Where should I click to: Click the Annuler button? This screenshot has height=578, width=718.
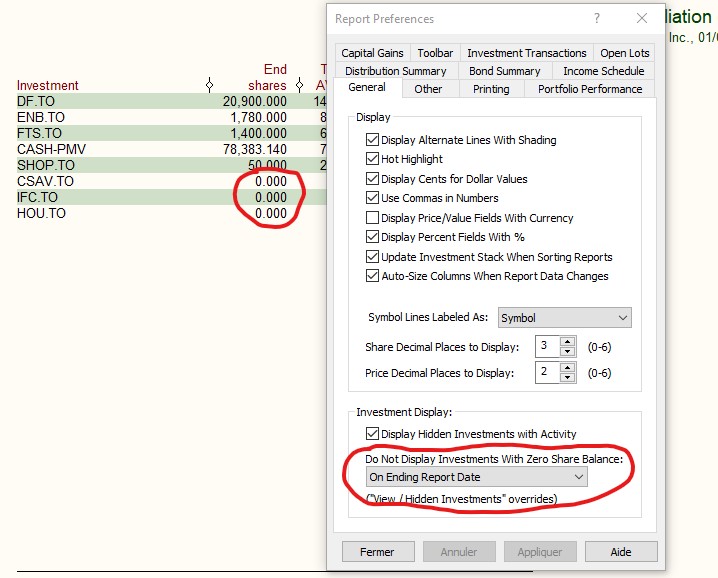[x=459, y=552]
